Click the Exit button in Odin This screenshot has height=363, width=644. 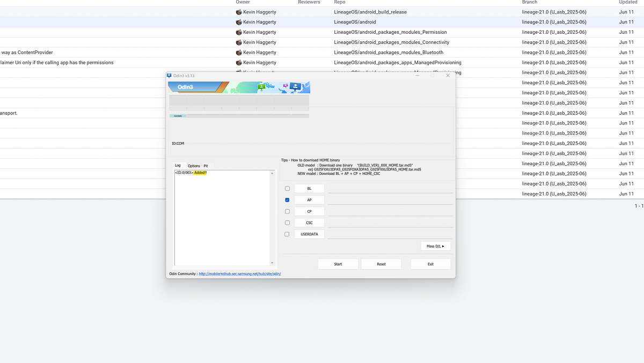tap(430, 264)
